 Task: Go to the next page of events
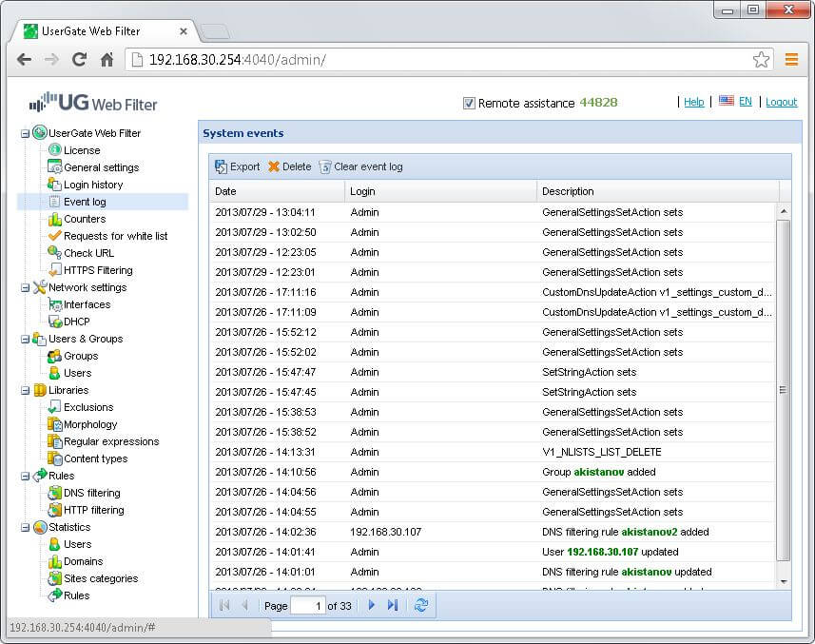tap(372, 605)
